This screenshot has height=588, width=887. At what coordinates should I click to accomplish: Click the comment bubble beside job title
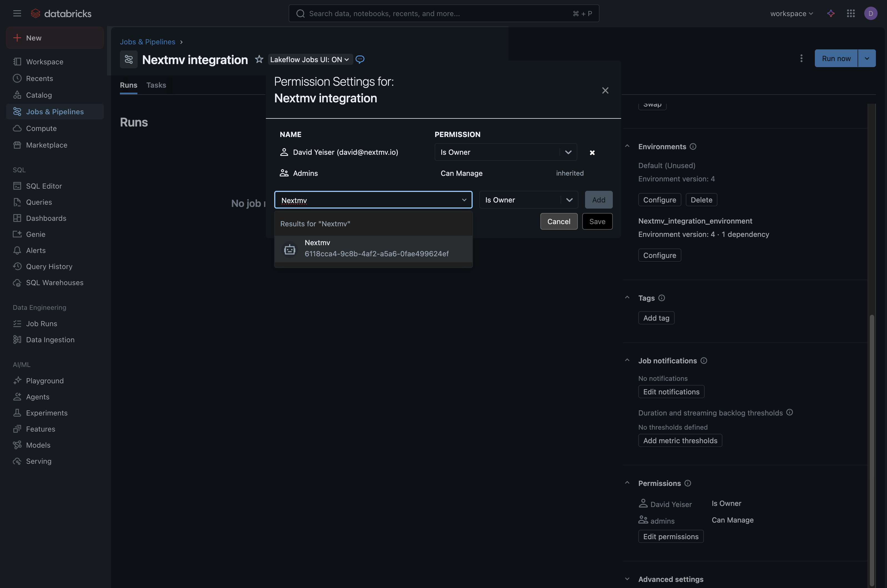point(360,59)
